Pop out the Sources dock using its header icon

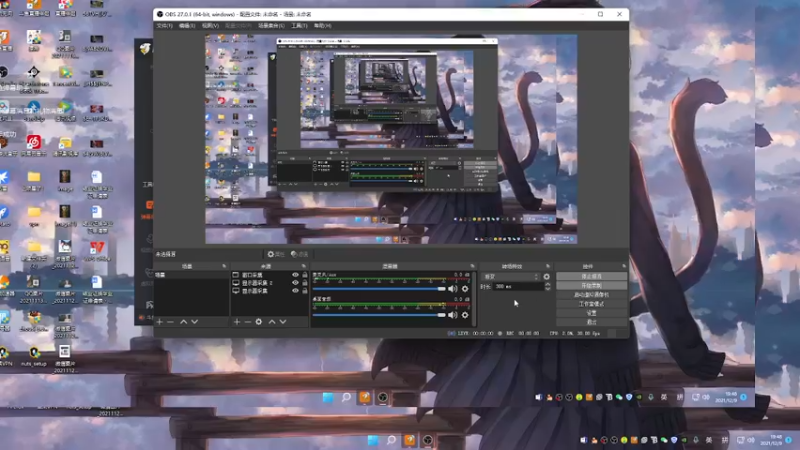[304, 266]
